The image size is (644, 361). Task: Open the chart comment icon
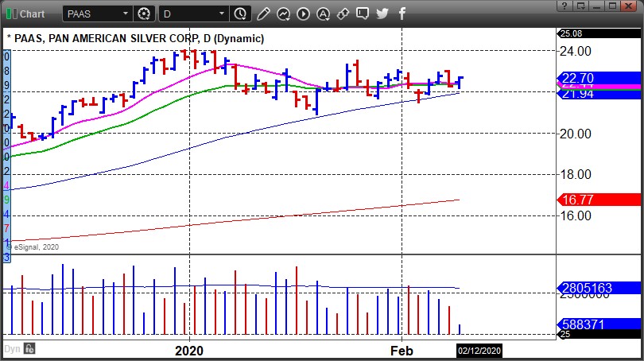tap(363, 14)
